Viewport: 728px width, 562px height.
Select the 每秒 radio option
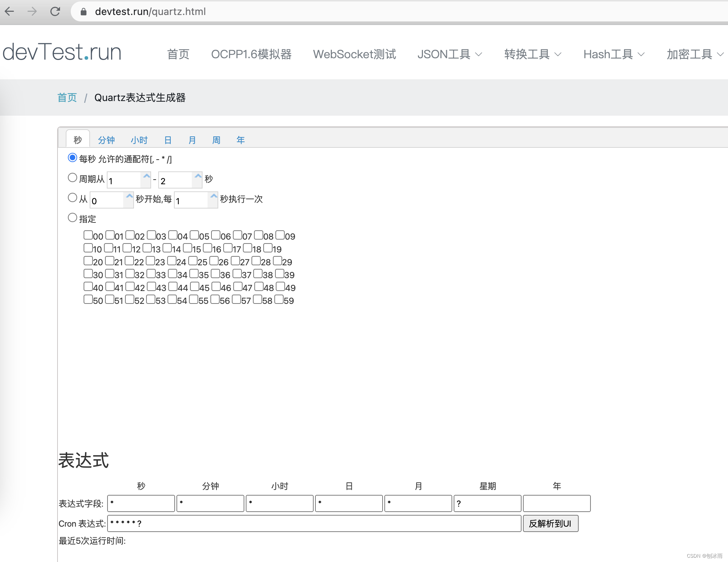73,158
